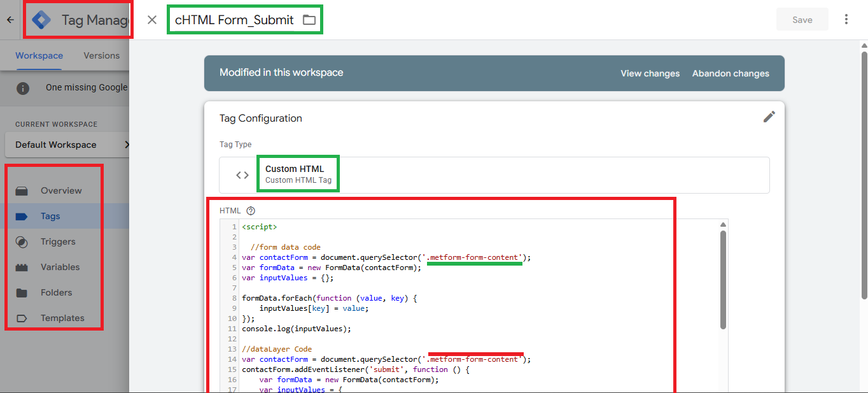Open Triggers in the sidebar
The width and height of the screenshot is (868, 393).
click(58, 241)
